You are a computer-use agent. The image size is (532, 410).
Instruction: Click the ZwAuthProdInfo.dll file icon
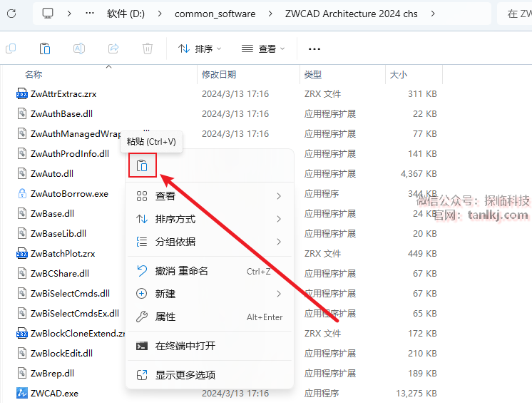22,153
